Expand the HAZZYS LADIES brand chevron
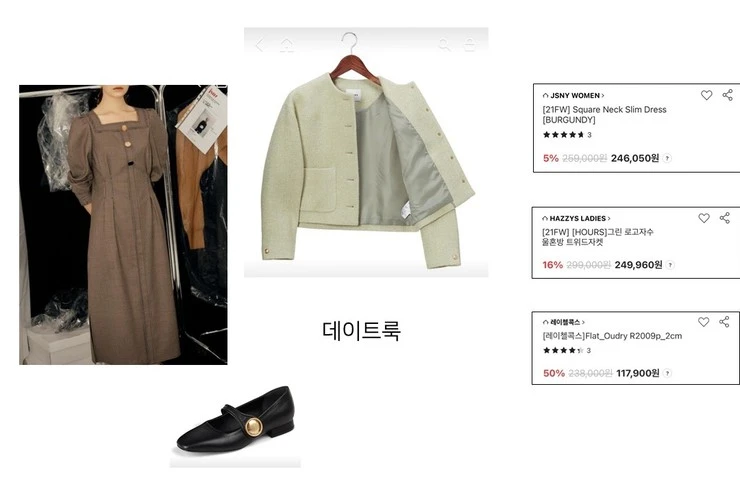 point(609,218)
